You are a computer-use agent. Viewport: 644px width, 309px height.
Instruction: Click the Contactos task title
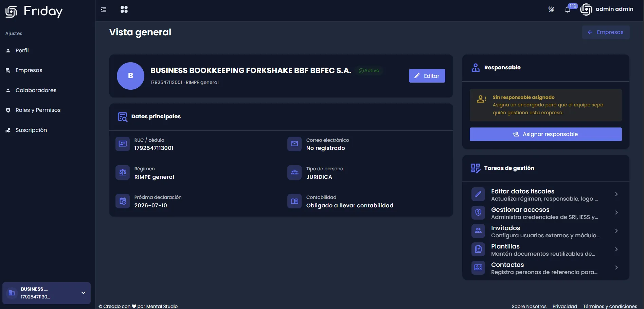[x=507, y=265]
